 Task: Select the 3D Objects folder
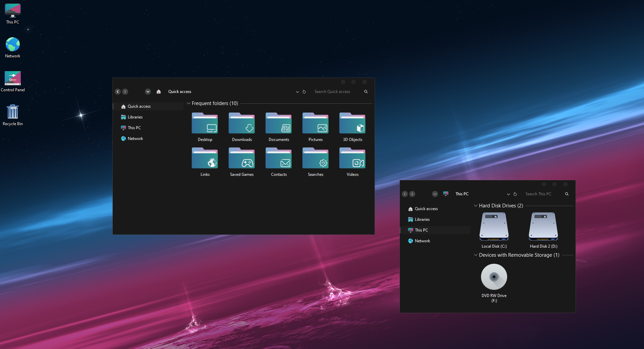coord(352,124)
